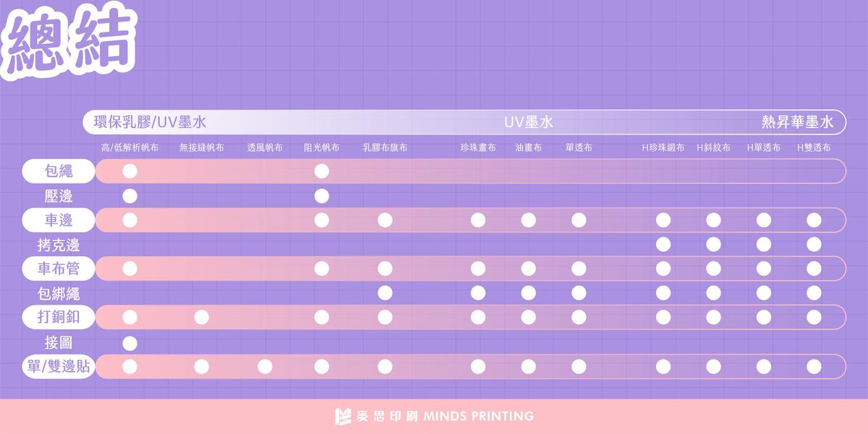
Task: Click the 包繩 row label
Action: [x=58, y=171]
